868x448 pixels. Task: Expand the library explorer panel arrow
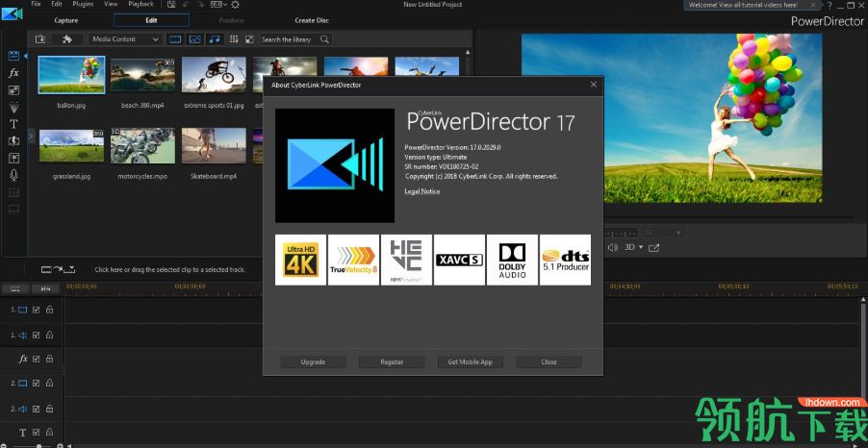[x=31, y=135]
